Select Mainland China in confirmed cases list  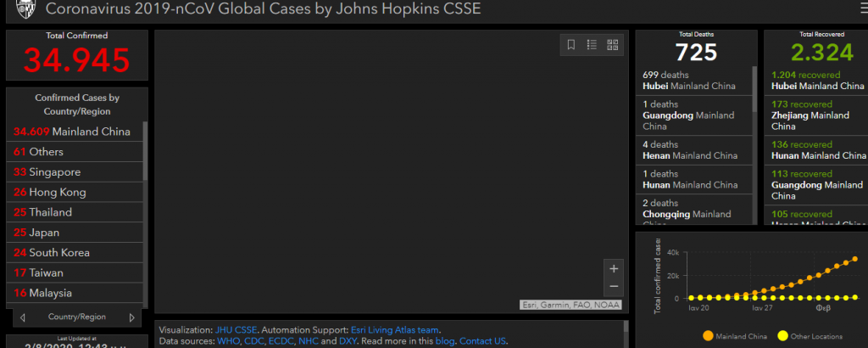click(72, 132)
